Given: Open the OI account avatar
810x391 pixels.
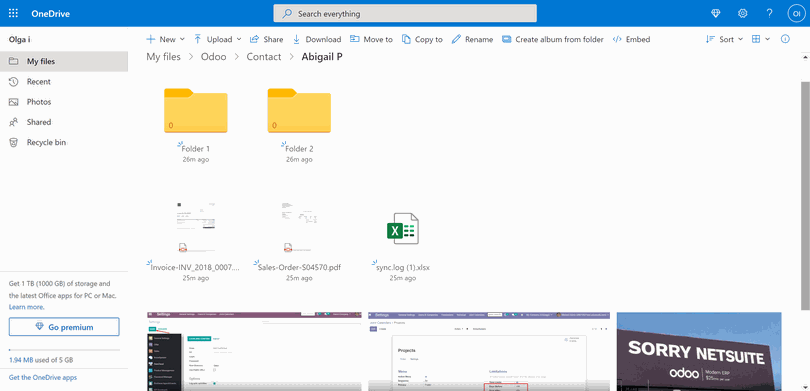Looking at the screenshot, I should click(796, 13).
